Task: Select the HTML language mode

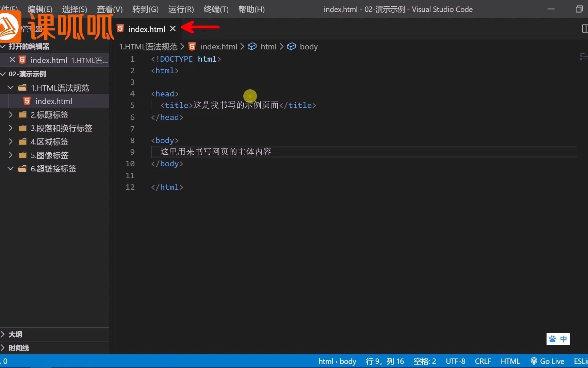Action: click(x=510, y=361)
